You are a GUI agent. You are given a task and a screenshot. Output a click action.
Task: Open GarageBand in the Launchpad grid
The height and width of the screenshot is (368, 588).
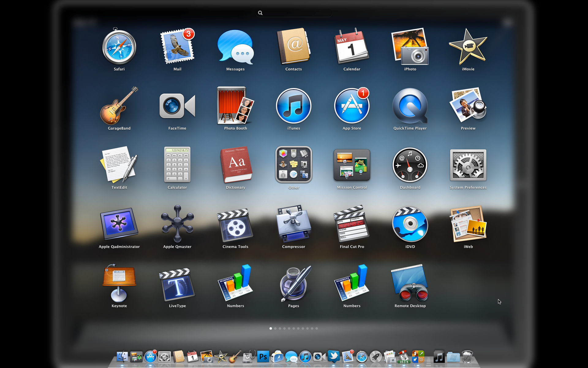(x=119, y=106)
